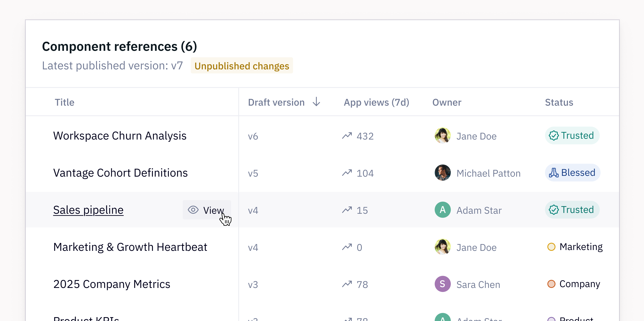The image size is (644, 321).
Task: Click the Trusted checkmark badge on Sales pipeline
Action: (x=553, y=210)
